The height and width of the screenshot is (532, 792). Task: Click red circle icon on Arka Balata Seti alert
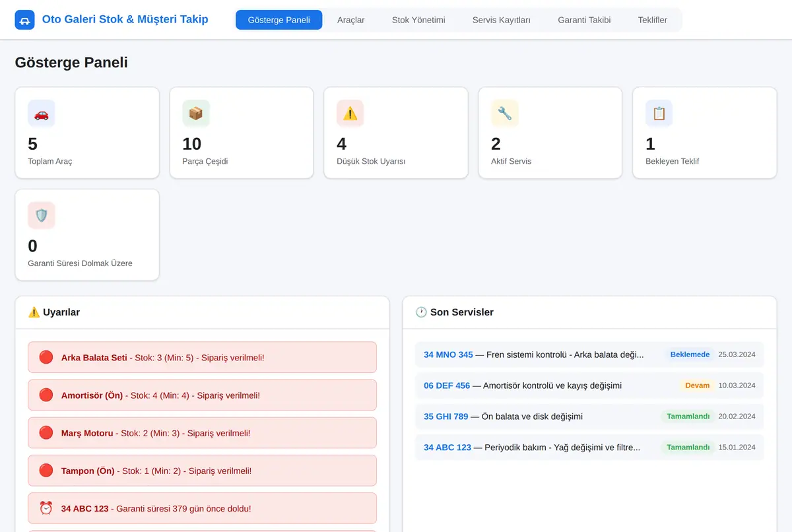coord(46,357)
